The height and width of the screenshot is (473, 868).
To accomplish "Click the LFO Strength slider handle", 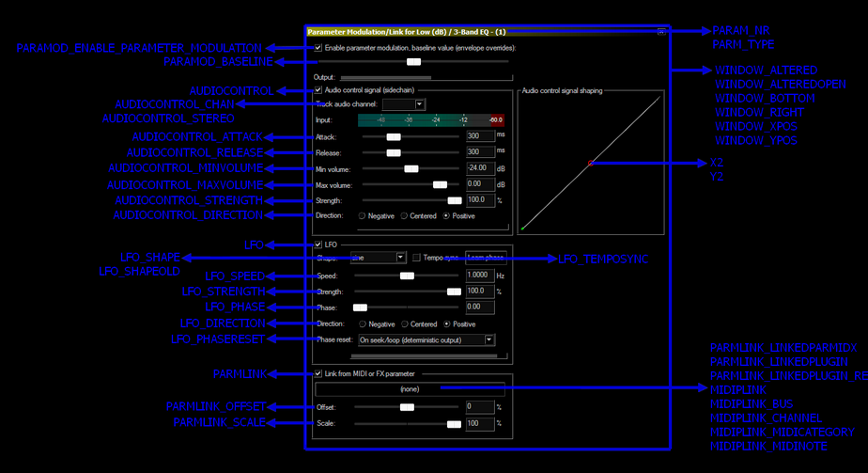I will [x=454, y=292].
